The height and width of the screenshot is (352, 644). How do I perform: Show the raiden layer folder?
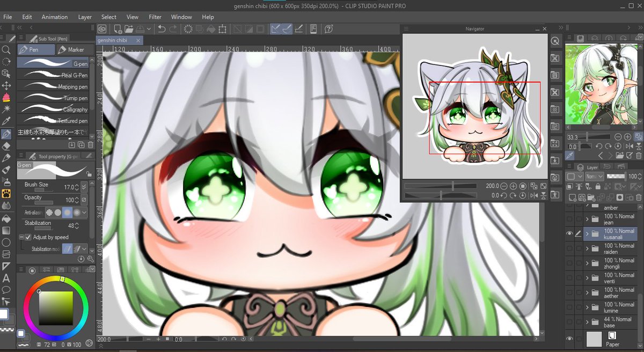click(x=569, y=248)
